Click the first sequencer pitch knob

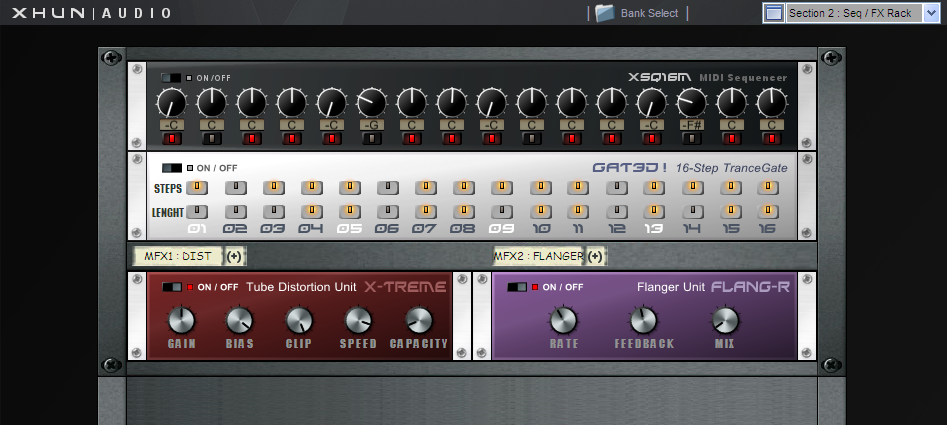[172, 103]
